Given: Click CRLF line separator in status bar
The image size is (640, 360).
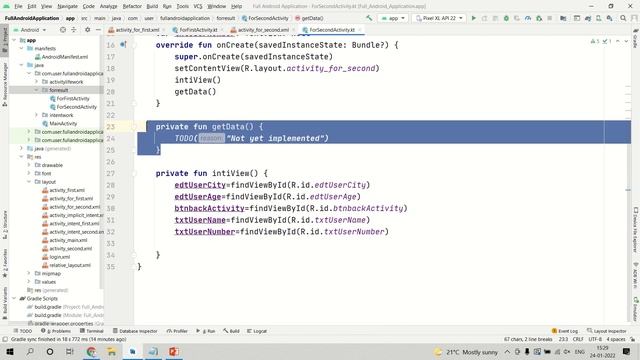Looking at the screenshot, I should [x=578, y=339].
